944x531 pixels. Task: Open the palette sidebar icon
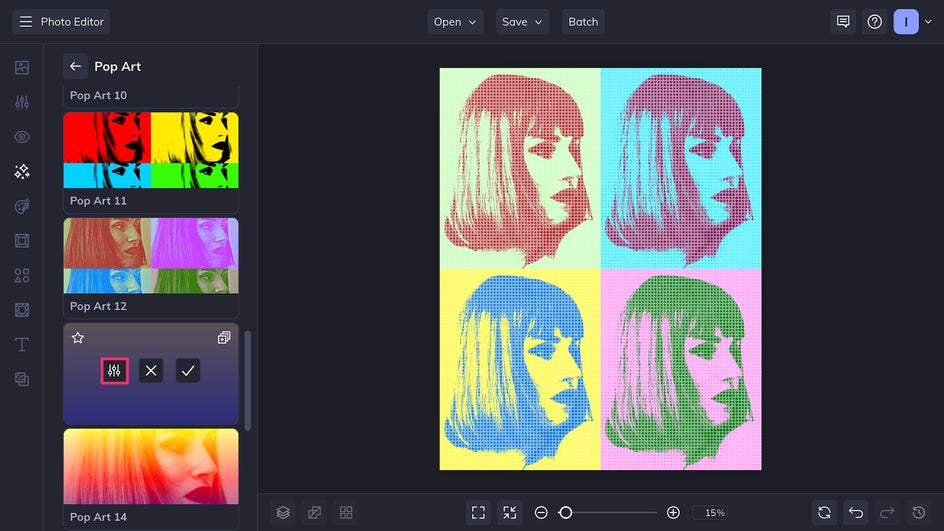pyautogui.click(x=22, y=206)
